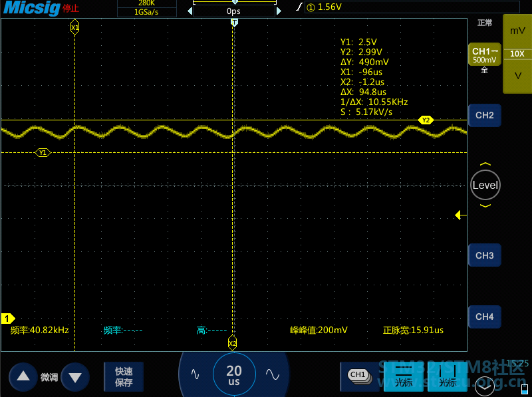Select the X2 cursor marker at bottom
This screenshot has width=532, height=397.
point(232,343)
